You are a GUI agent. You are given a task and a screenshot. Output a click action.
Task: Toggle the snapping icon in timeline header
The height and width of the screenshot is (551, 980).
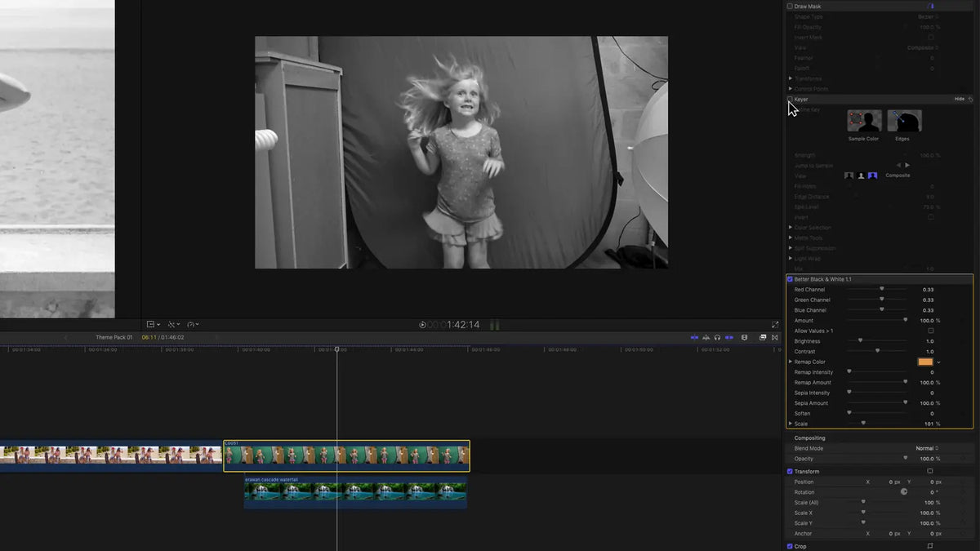point(729,337)
